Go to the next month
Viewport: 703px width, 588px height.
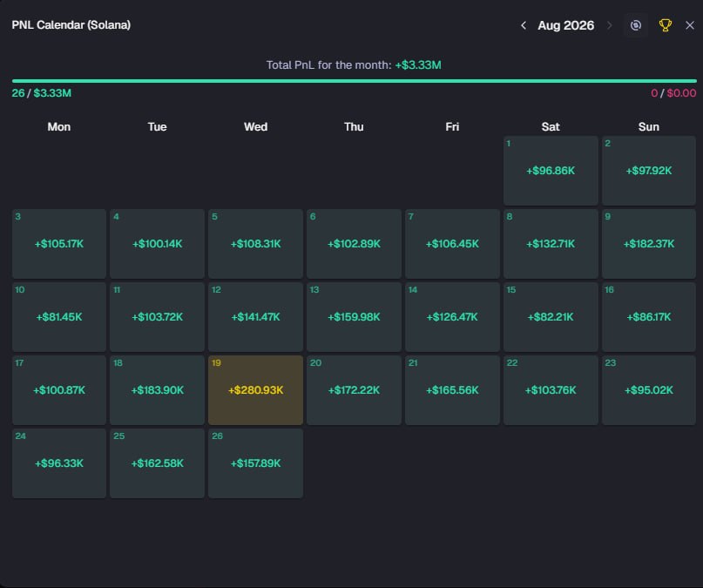click(x=609, y=25)
